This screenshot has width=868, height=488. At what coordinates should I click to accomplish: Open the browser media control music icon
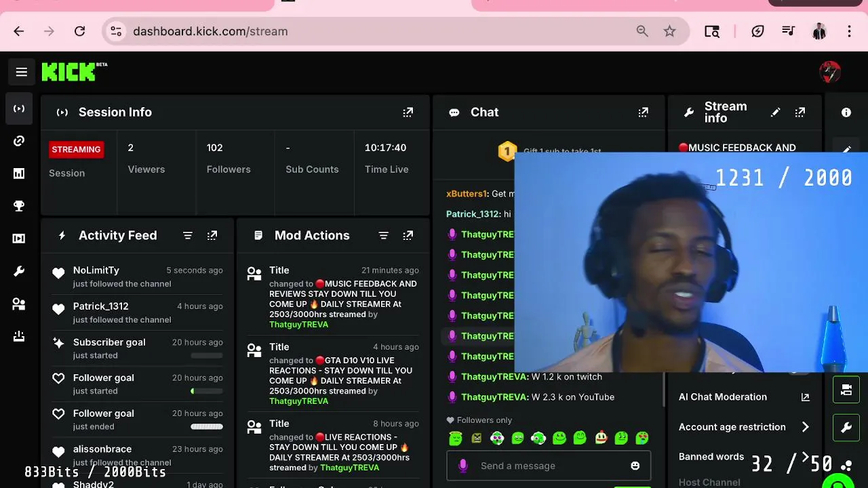788,31
